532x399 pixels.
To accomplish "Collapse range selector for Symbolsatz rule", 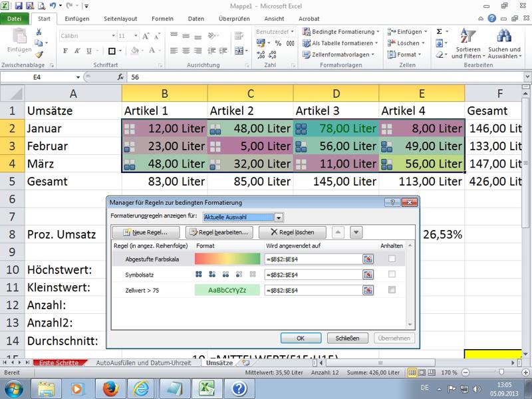I will (x=367, y=274).
